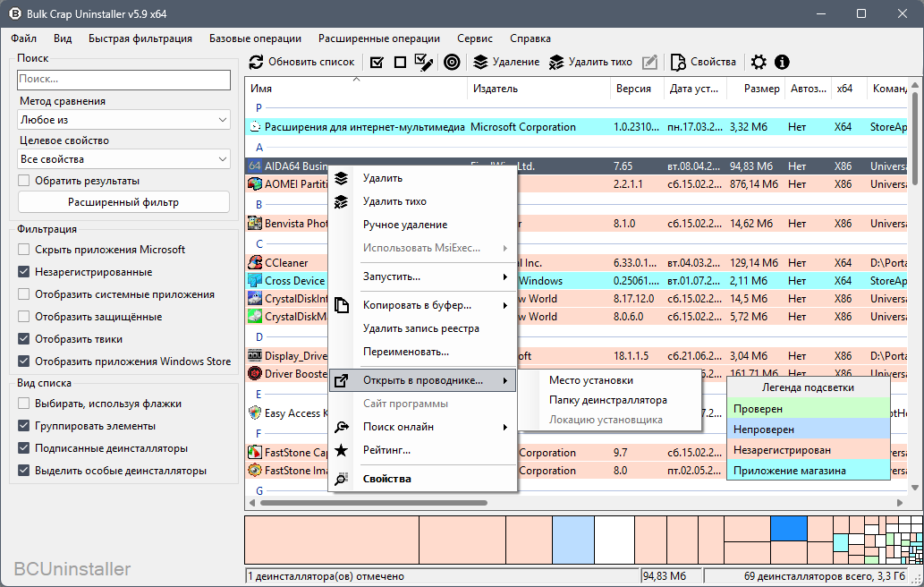Open the Метод сравнения dropdown (Любое из)
Screen dimensions: 924x587
[x=123, y=120]
